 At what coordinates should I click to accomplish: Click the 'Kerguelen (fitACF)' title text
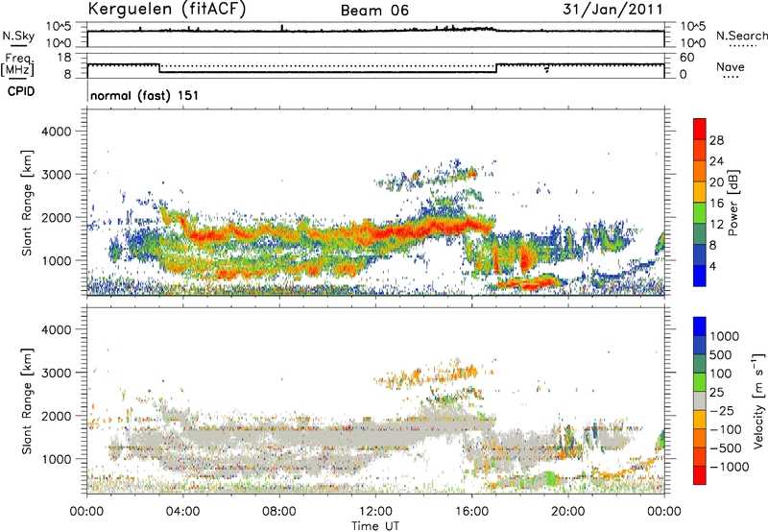[166, 9]
